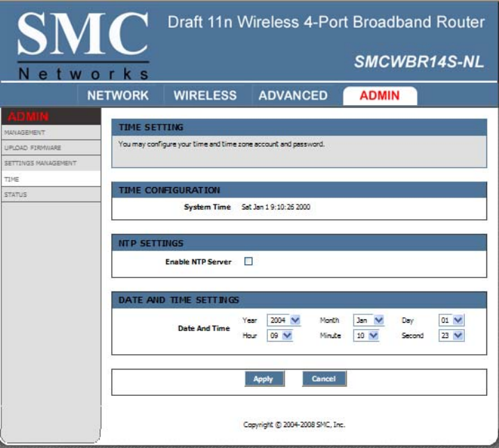Click the SMCWBR14S-NL model name
The image size is (499, 448).
pyautogui.click(x=419, y=62)
